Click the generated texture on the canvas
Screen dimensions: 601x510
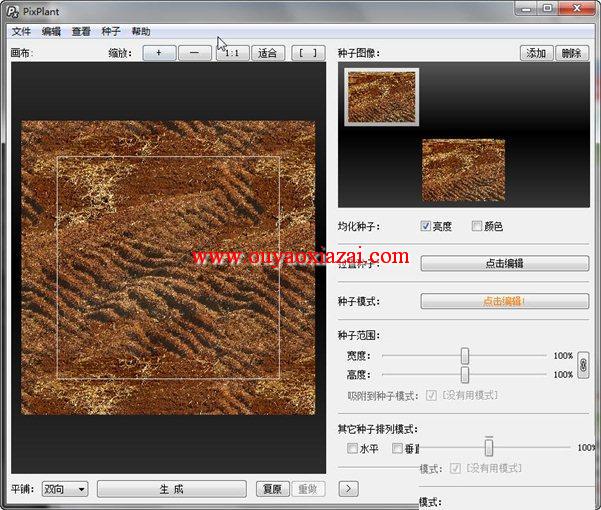(168, 267)
